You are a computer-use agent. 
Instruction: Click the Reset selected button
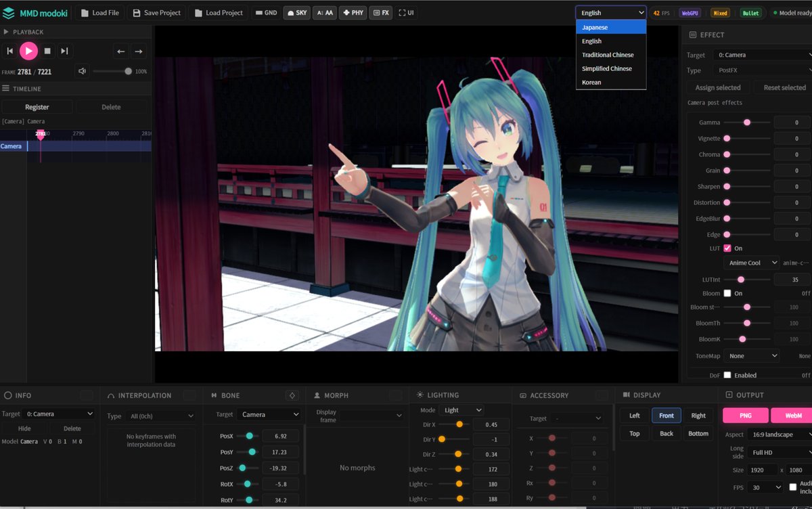tap(784, 87)
